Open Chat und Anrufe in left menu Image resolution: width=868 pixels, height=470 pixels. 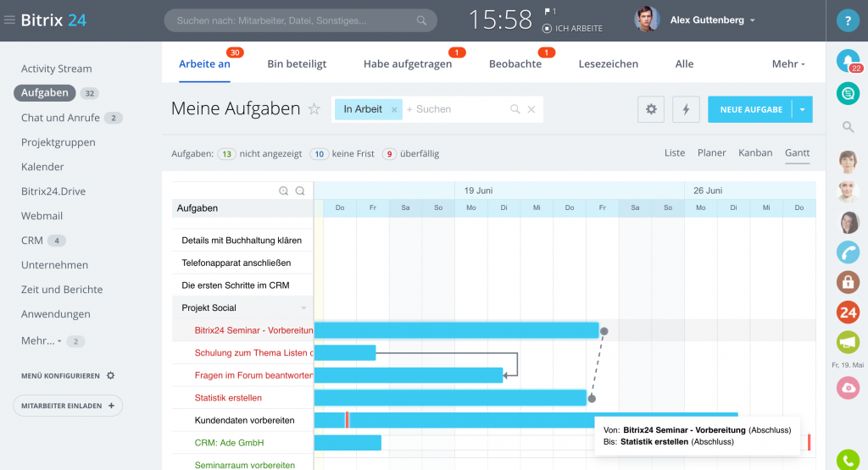(x=60, y=118)
